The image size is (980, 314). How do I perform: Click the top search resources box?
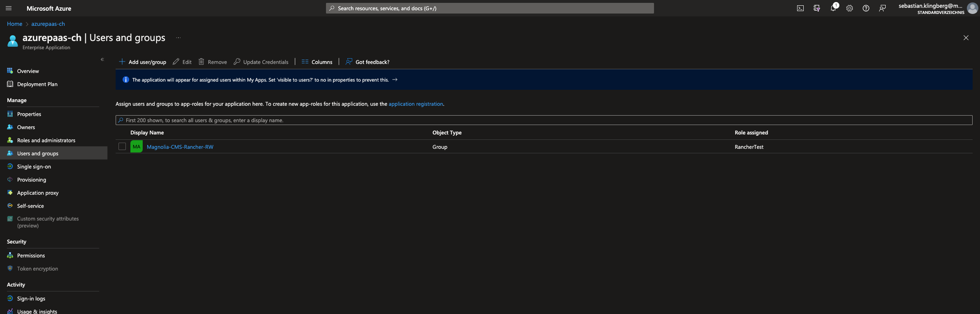[490, 8]
